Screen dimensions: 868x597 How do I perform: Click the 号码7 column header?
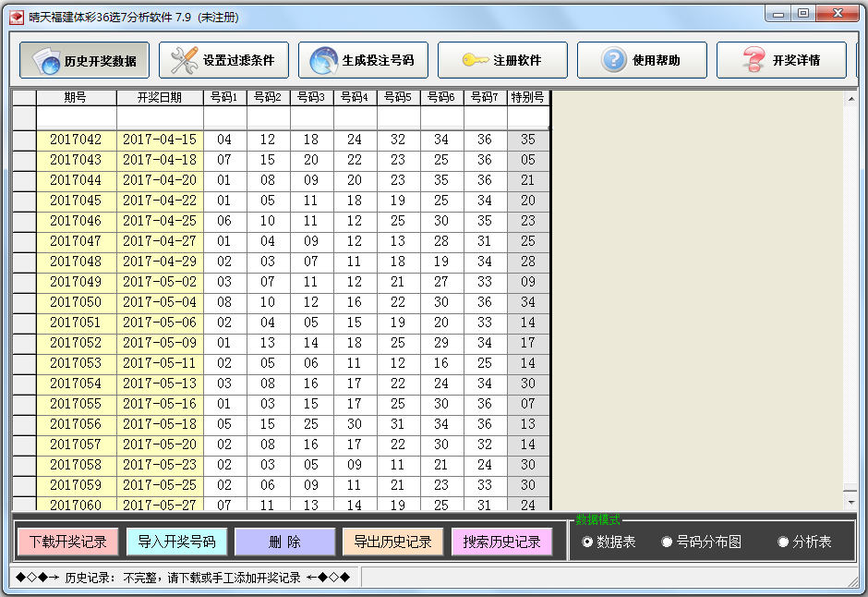(x=486, y=97)
